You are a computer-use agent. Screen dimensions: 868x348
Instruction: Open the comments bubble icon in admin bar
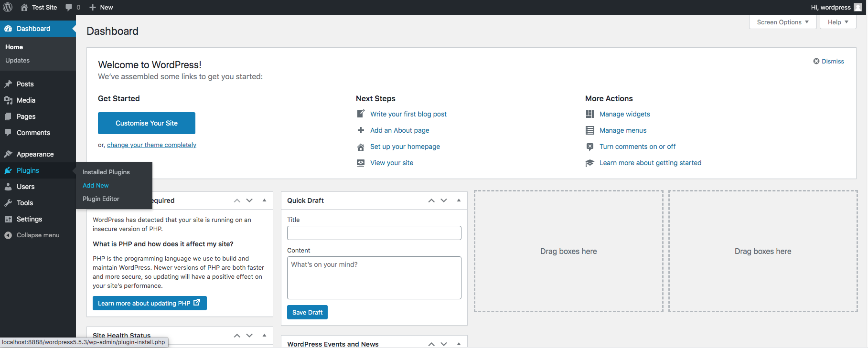[x=69, y=7]
